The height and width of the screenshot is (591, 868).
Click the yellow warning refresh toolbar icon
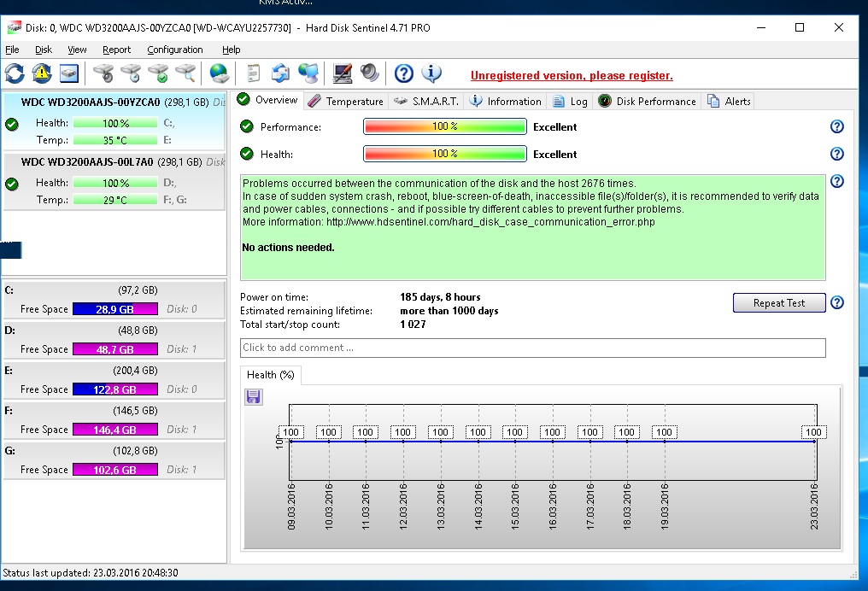(42, 73)
